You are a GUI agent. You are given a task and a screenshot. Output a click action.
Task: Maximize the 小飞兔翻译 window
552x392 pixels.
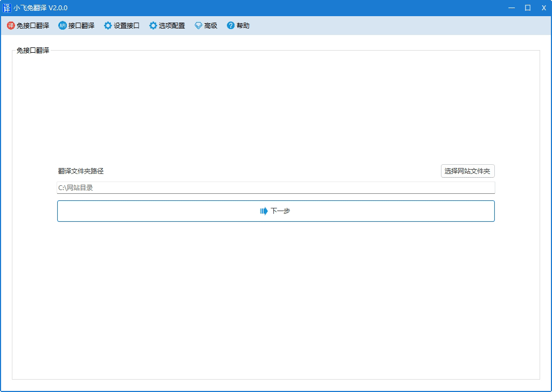click(528, 8)
